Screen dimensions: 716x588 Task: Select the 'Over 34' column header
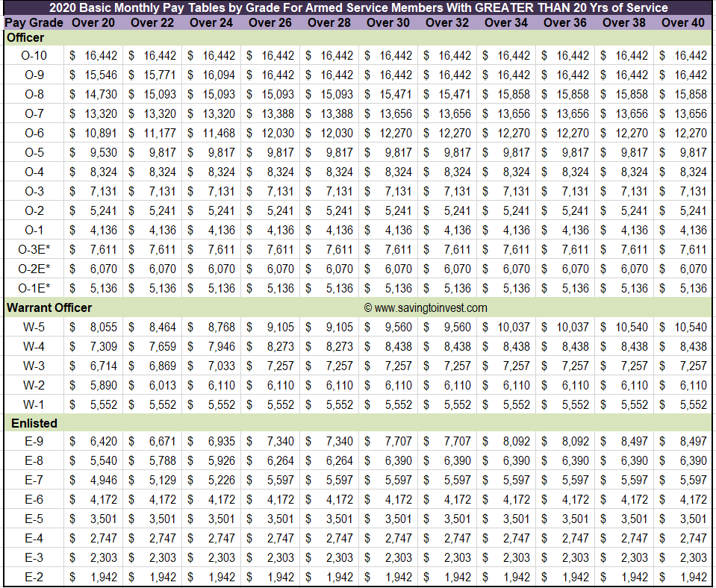click(x=506, y=23)
